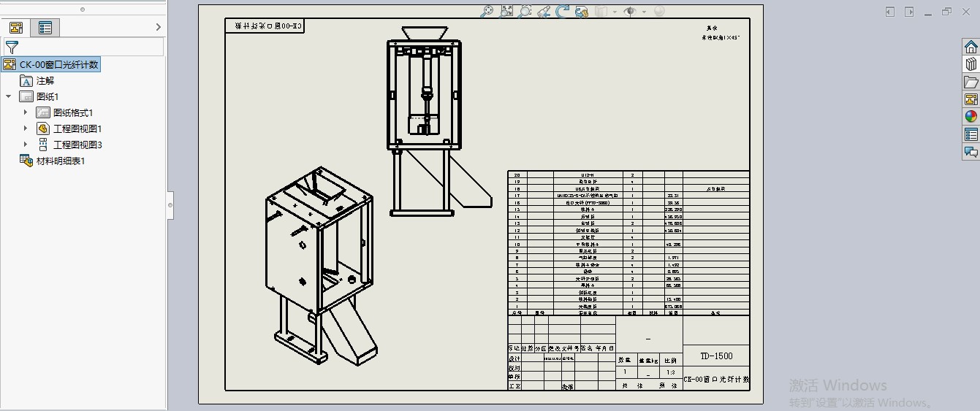This screenshot has height=411, width=980.
Task: Select CK-00窗口光纤计数 root node
Action: 50,64
